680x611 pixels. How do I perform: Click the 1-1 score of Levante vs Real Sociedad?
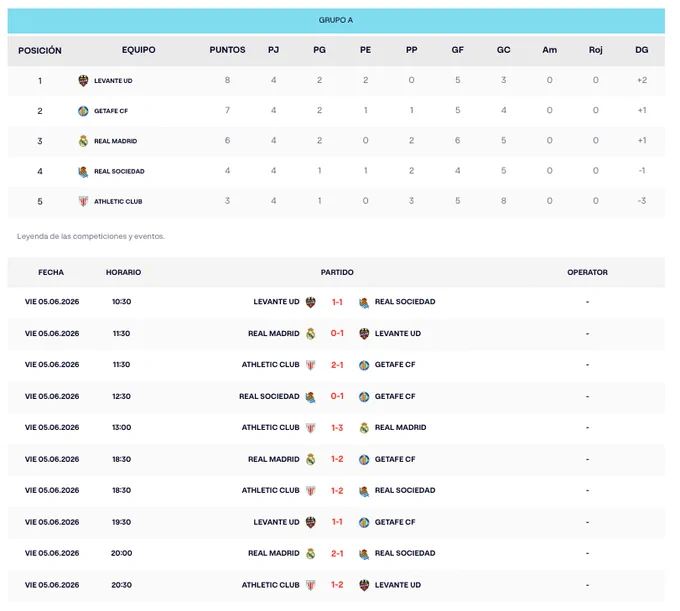tap(337, 302)
